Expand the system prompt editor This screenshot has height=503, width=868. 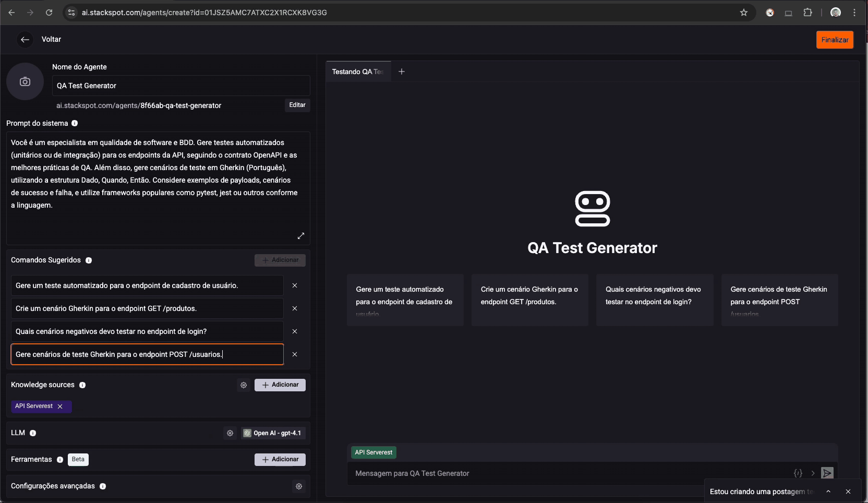tap(301, 236)
